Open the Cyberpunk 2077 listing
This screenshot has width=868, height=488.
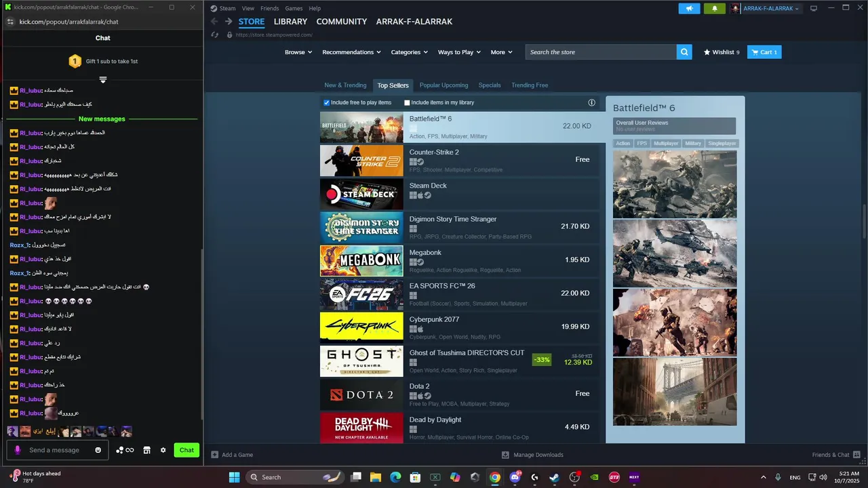(460, 327)
